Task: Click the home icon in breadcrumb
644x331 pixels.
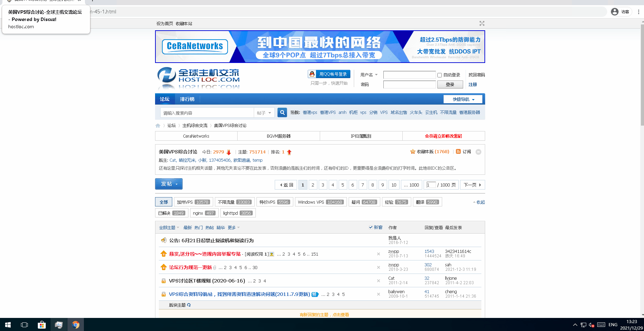Action: pos(158,126)
